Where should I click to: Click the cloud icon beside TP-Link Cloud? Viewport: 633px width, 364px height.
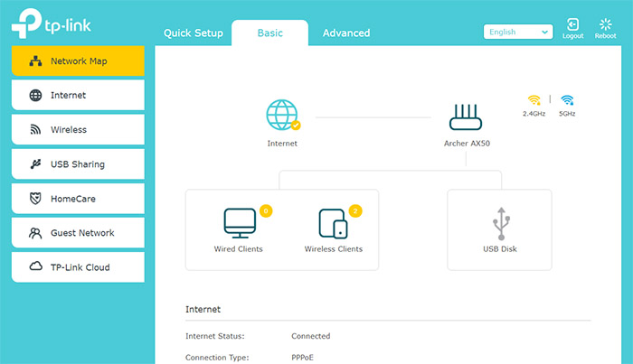36,266
